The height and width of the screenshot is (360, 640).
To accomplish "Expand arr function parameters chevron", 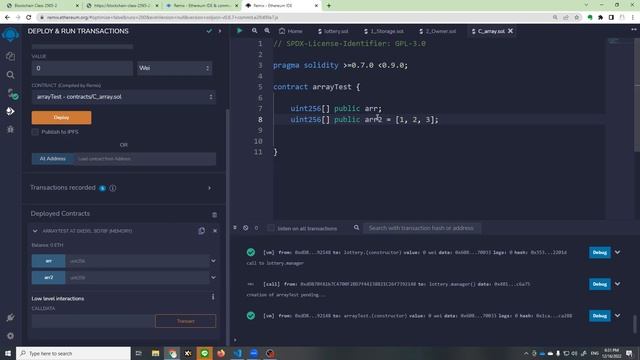I will click(x=213, y=261).
